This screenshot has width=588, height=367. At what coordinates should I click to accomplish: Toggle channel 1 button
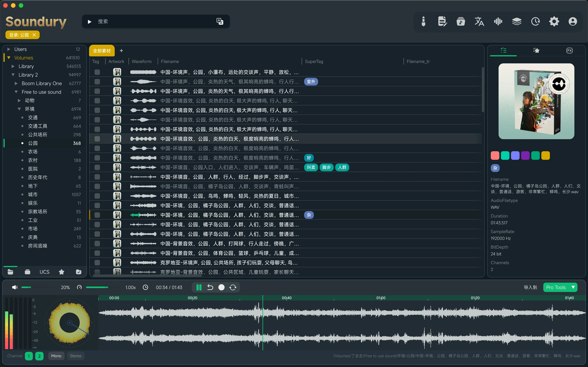29,356
